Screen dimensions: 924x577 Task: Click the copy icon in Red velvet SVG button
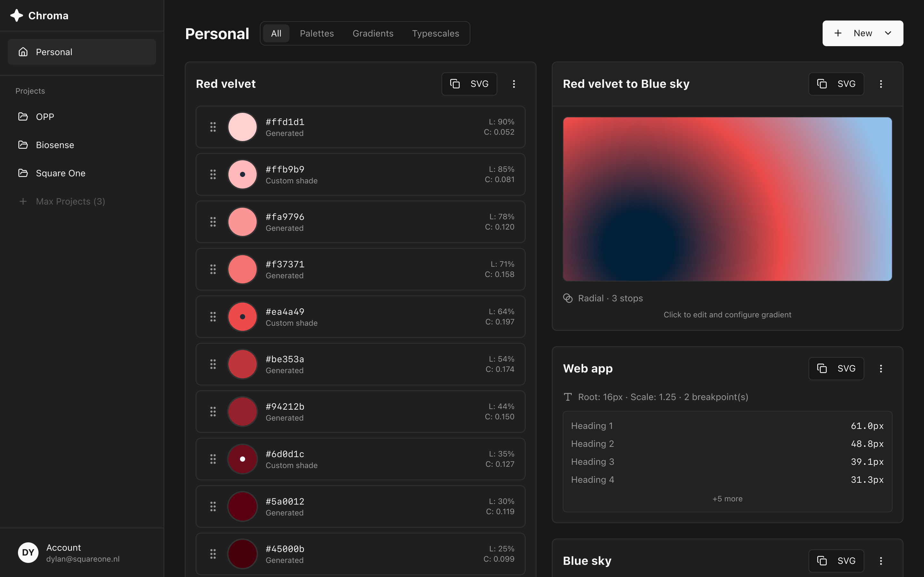point(455,84)
